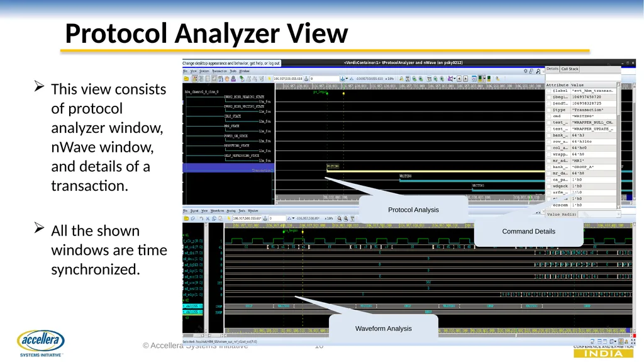Check the $endT.. attribute checkbox
Screen dimensions: 644x362
[x=549, y=103]
